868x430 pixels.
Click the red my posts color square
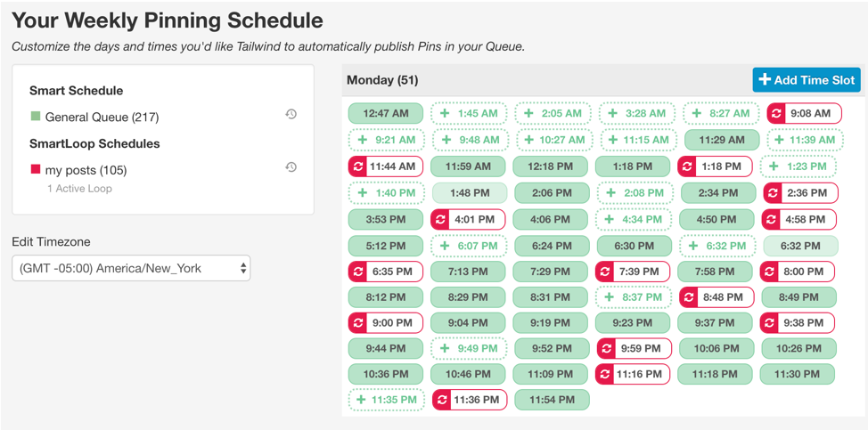(36, 170)
